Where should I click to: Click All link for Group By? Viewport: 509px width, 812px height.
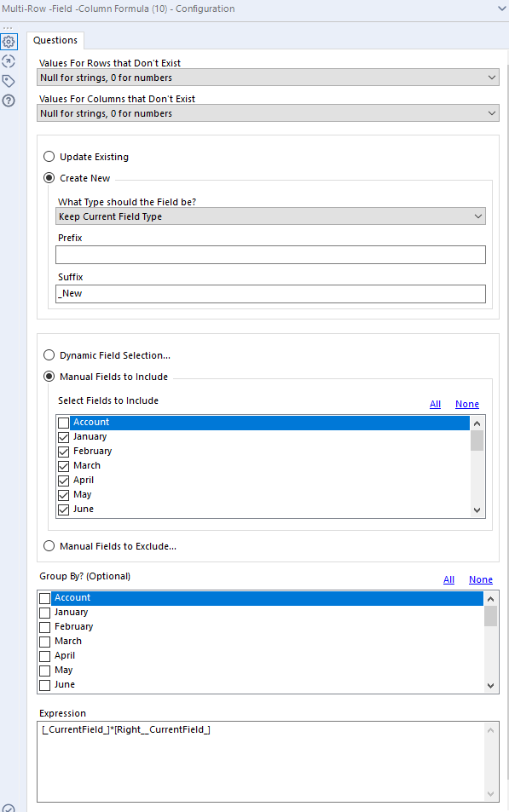click(x=448, y=579)
